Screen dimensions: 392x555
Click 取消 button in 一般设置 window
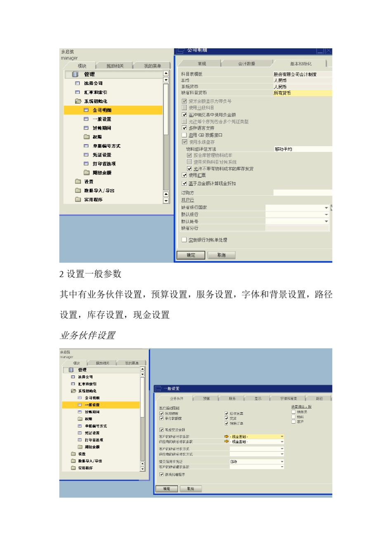tap(190, 489)
